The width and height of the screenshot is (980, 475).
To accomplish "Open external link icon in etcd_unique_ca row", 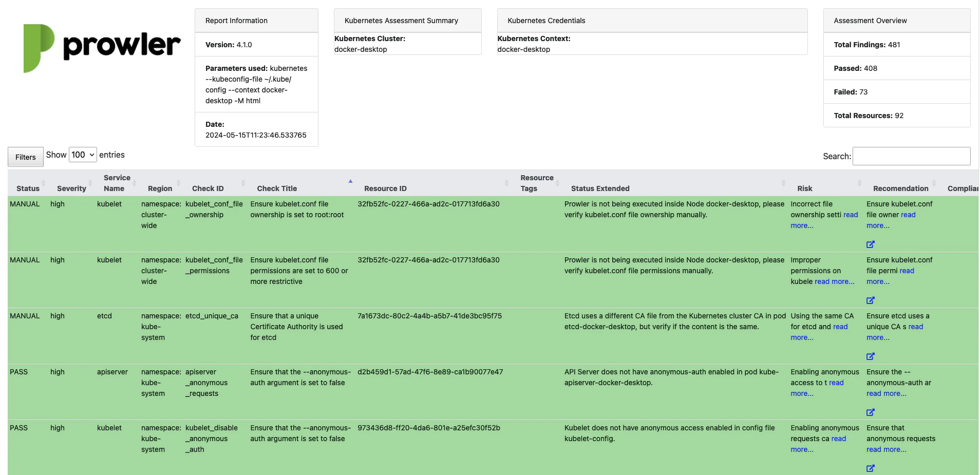I will coord(870,356).
